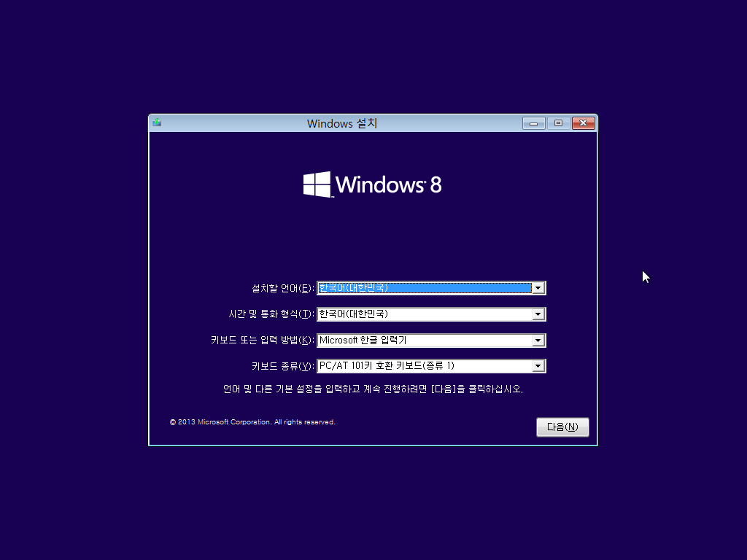Open the language to install dropdown arrow
Viewport: 747px width, 560px height.
point(538,288)
